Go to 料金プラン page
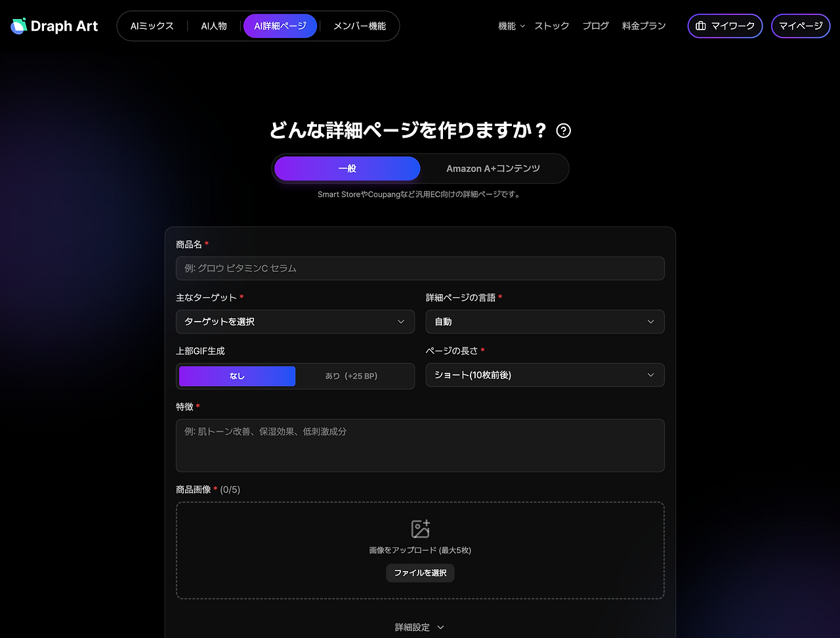This screenshot has height=638, width=840. pos(644,26)
